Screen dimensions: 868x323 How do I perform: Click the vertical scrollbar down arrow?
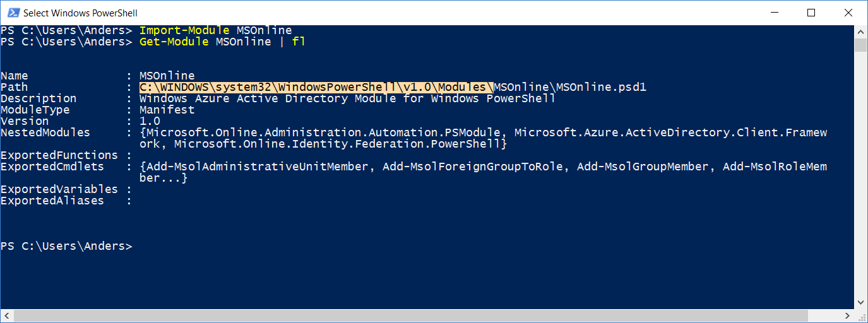point(861,303)
